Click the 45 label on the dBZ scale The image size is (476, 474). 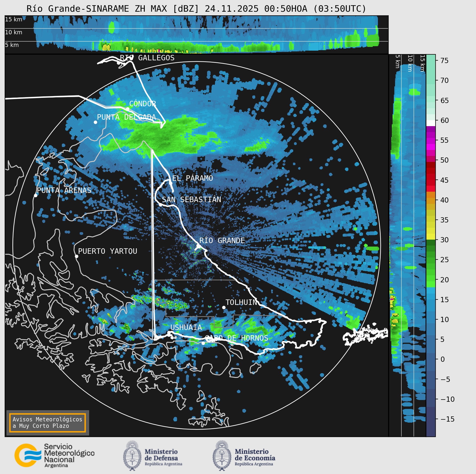[444, 180]
